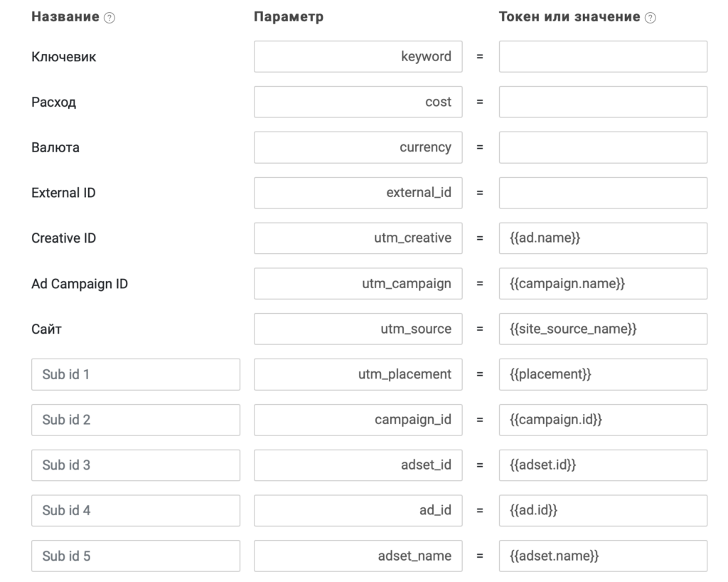Click the Sub id 4 name input

click(136, 510)
